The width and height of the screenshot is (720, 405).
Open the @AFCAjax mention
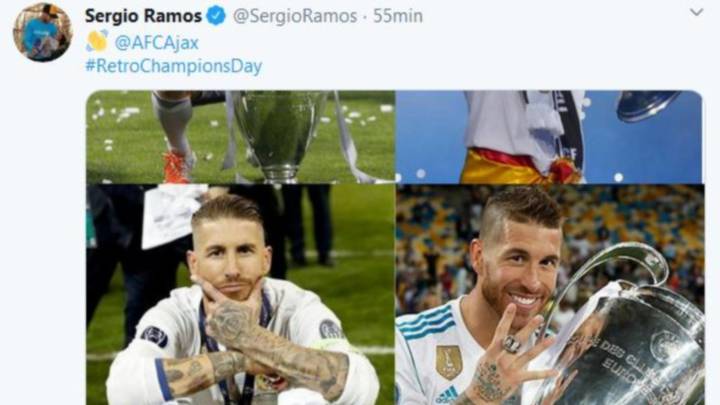pos(157,43)
